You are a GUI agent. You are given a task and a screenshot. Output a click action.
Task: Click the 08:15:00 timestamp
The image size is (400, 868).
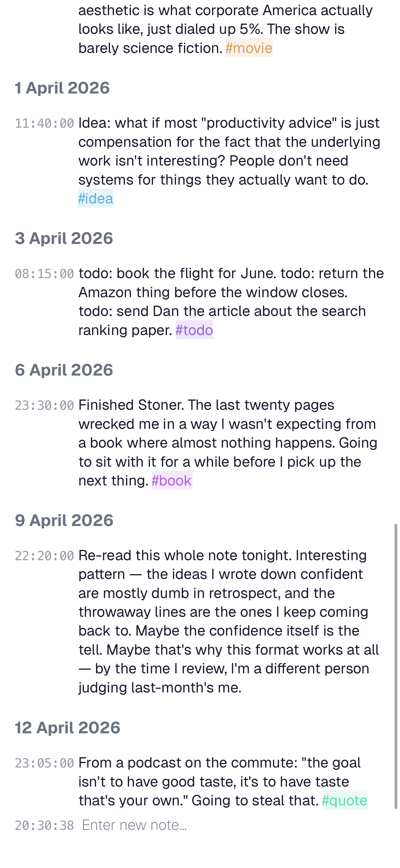(45, 274)
